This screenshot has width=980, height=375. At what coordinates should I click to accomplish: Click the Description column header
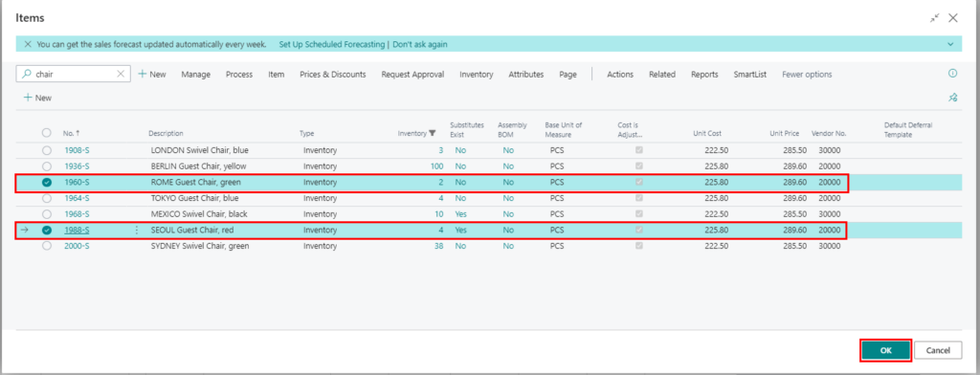point(166,133)
